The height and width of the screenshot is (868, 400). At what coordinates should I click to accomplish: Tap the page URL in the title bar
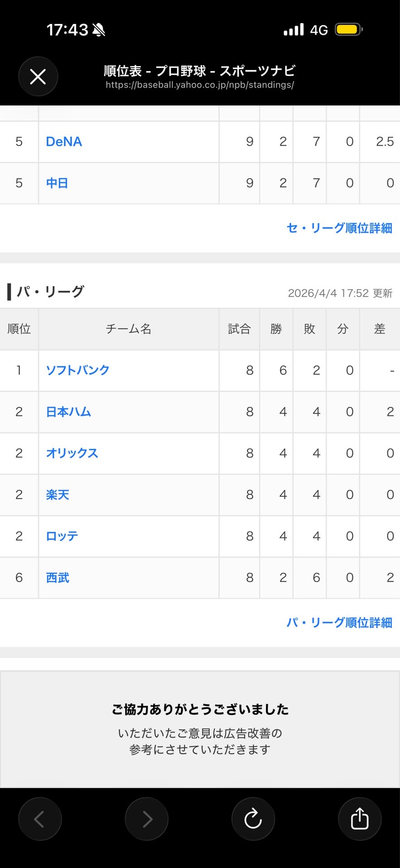tap(200, 85)
